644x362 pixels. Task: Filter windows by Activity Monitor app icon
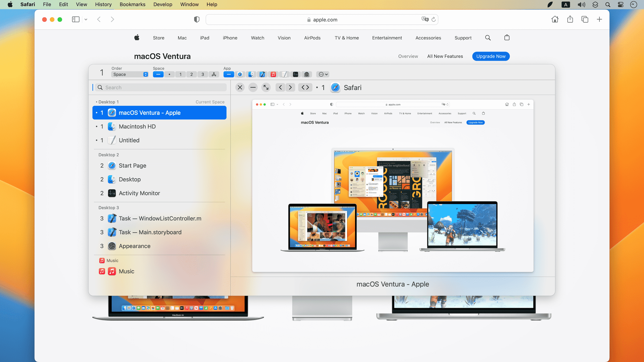(295, 74)
